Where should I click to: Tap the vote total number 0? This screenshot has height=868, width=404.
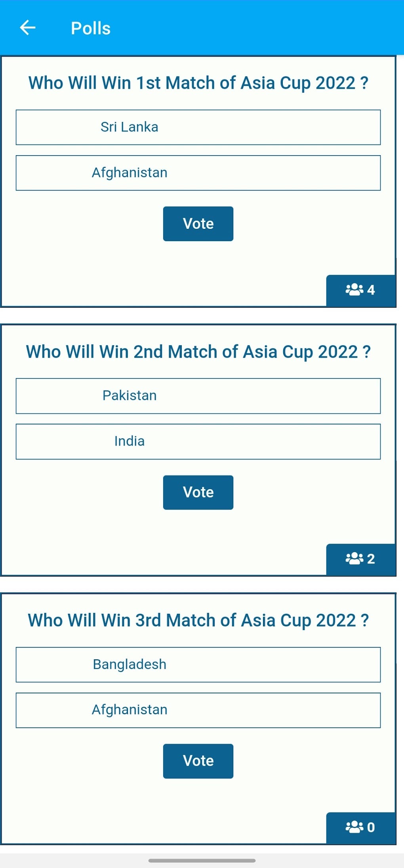[x=371, y=827]
